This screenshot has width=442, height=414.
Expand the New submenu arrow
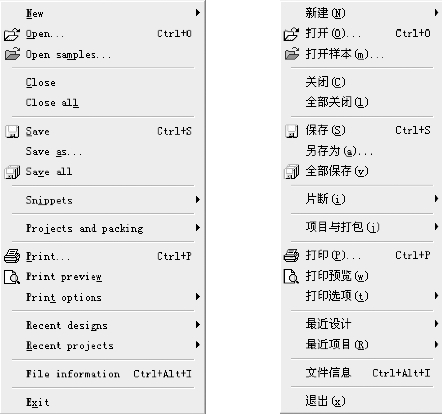[x=198, y=13]
